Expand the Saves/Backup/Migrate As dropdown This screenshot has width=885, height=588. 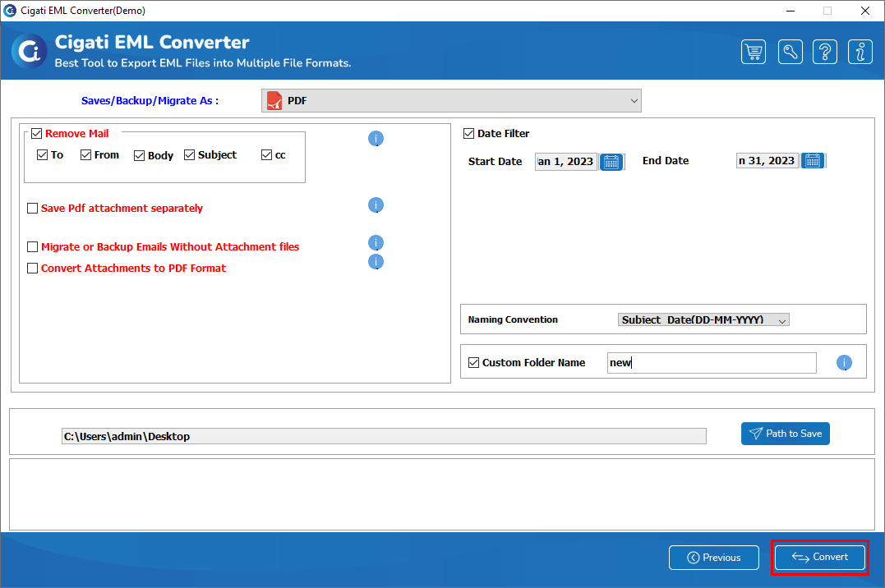451,100
